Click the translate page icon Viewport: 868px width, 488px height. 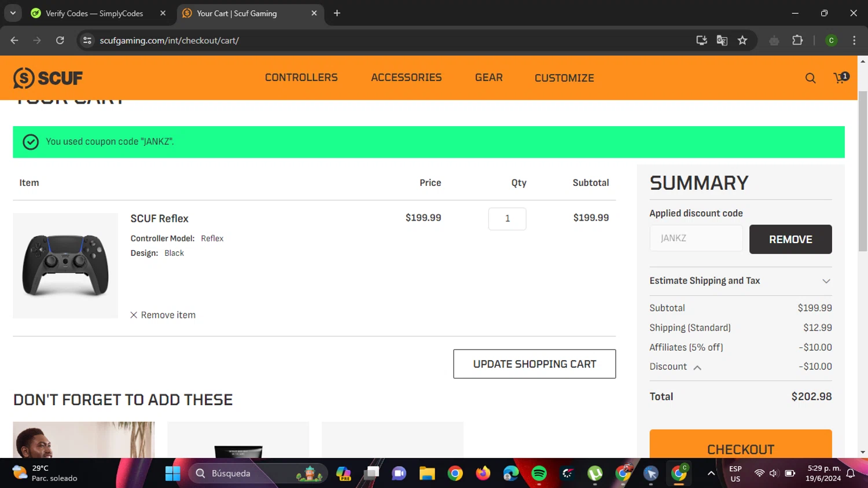tap(722, 41)
